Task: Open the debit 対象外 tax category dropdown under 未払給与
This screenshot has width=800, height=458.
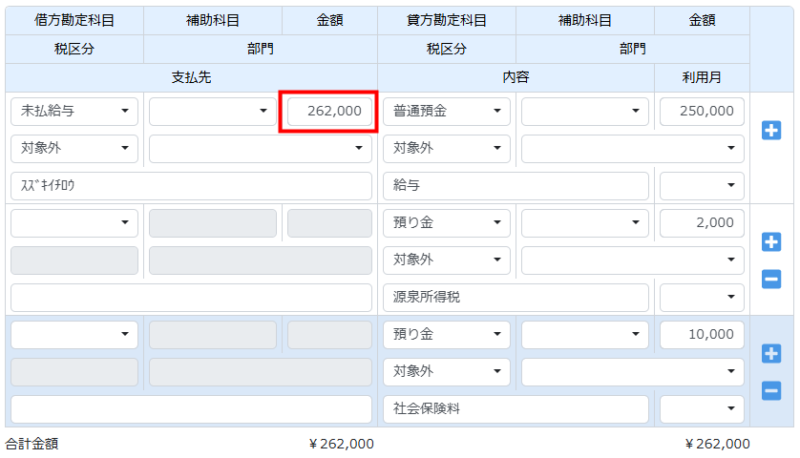Action: click(74, 148)
